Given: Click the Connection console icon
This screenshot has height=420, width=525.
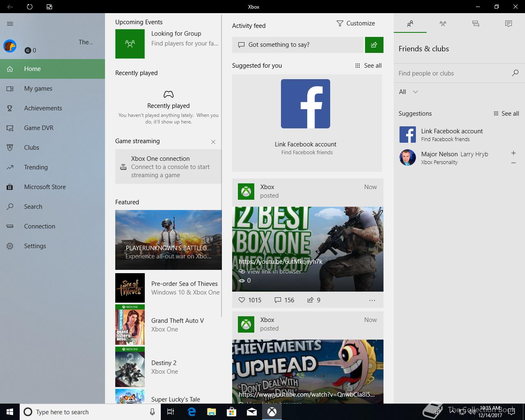Looking at the screenshot, I should pyautogui.click(x=10, y=226).
